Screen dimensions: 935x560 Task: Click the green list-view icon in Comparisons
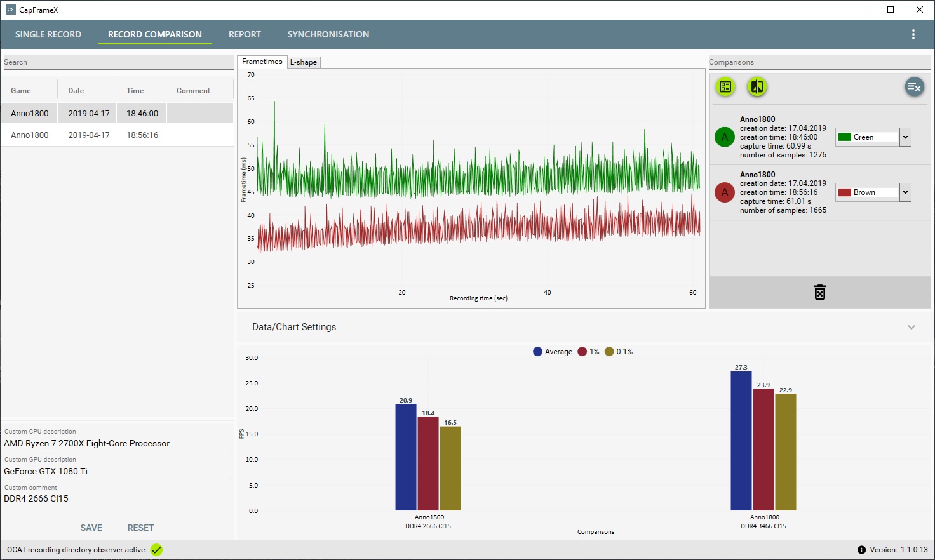[x=725, y=87]
